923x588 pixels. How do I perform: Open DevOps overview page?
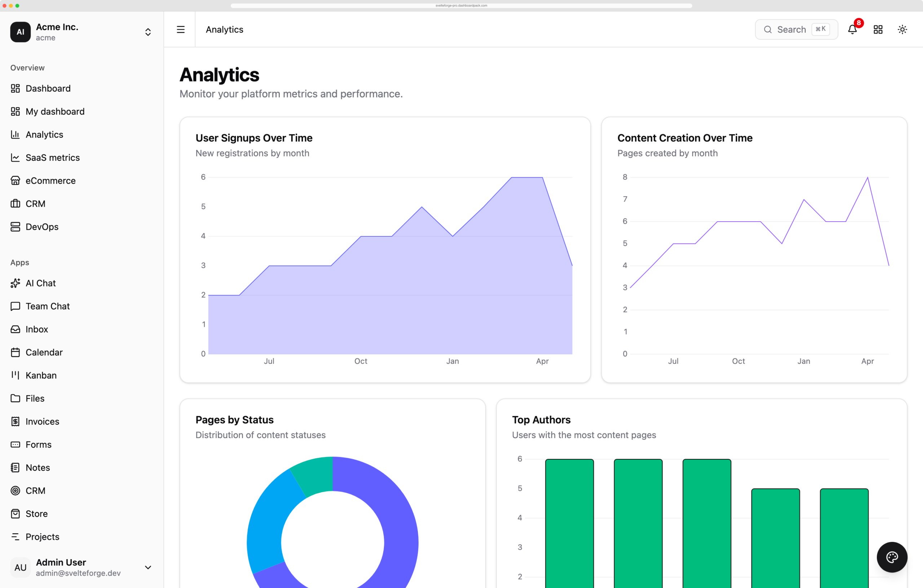tap(81, 227)
